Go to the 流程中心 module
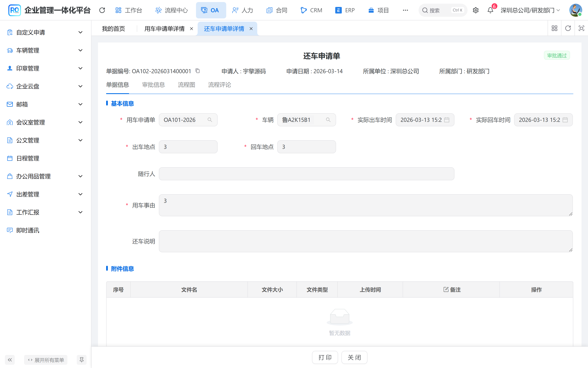The height and width of the screenshot is (368, 588). [x=171, y=10]
